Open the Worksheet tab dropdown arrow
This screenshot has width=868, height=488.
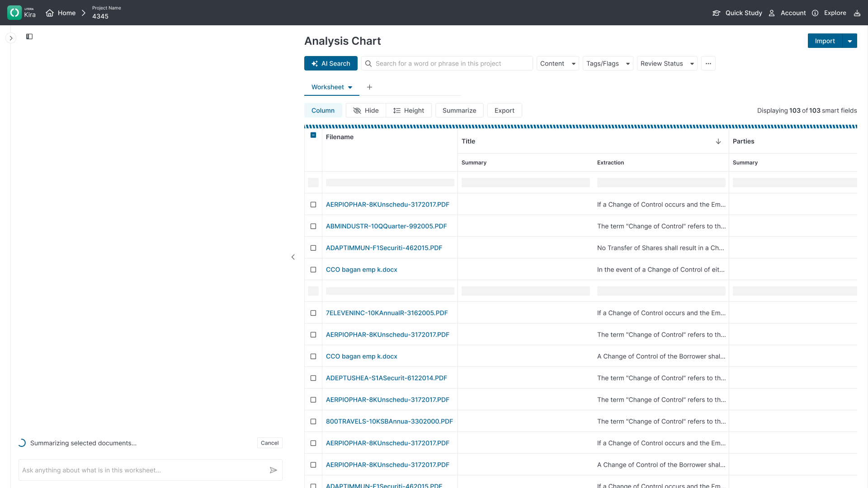click(x=350, y=88)
